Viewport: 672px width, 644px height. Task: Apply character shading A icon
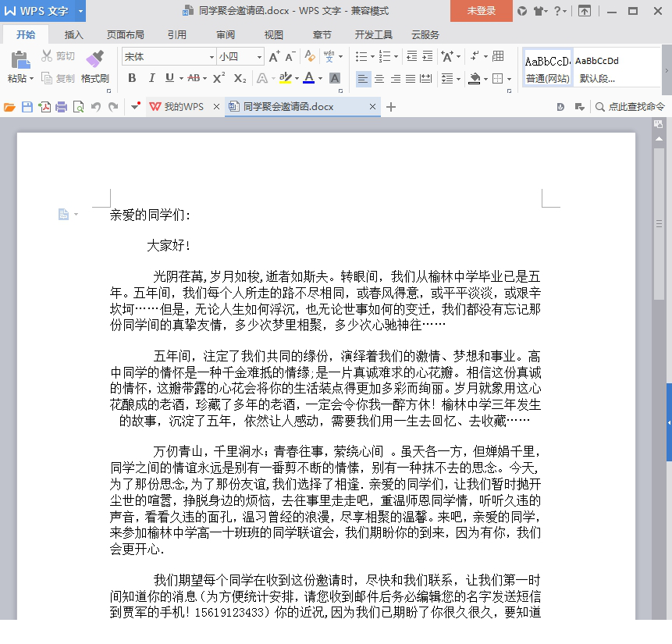coord(335,78)
